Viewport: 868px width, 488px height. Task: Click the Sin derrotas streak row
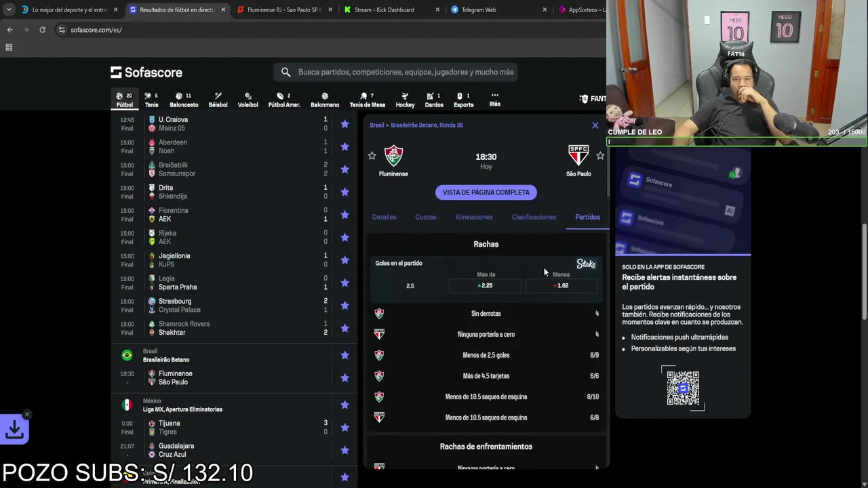(x=486, y=314)
